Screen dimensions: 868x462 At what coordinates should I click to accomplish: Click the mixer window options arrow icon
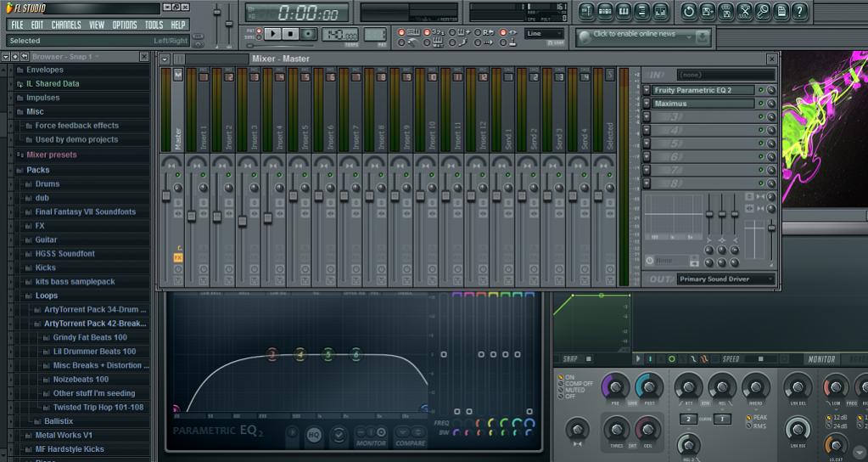pos(165,59)
